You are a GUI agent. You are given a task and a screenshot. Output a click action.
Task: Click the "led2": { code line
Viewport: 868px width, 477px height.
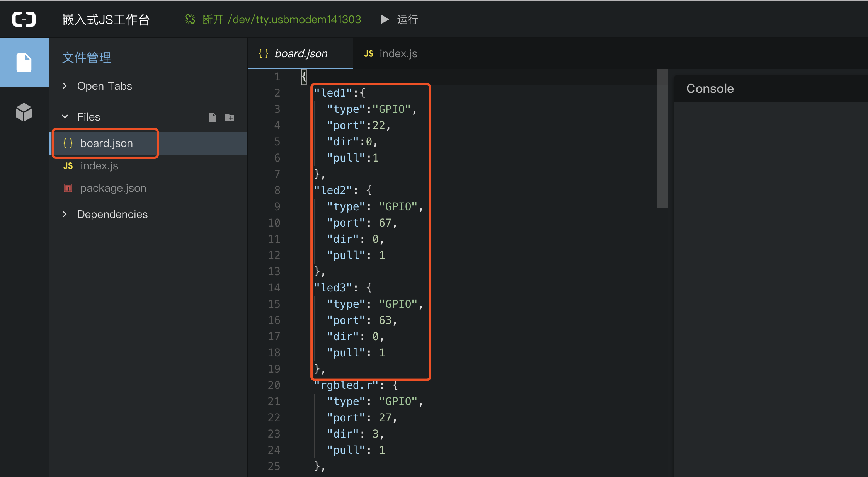(343, 190)
